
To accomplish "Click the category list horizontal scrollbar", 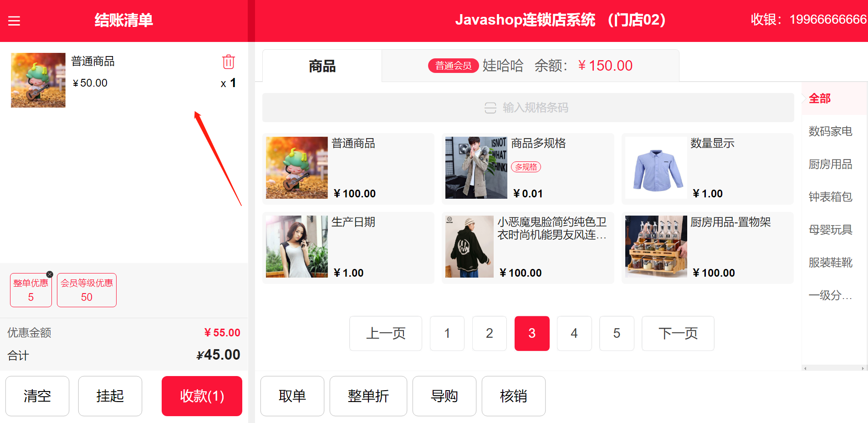I will (x=834, y=368).
